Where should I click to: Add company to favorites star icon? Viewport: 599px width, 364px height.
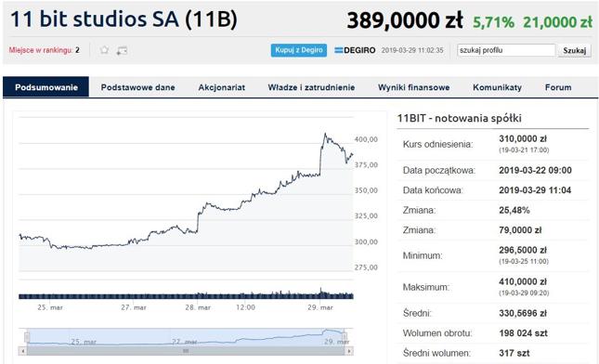click(x=104, y=50)
